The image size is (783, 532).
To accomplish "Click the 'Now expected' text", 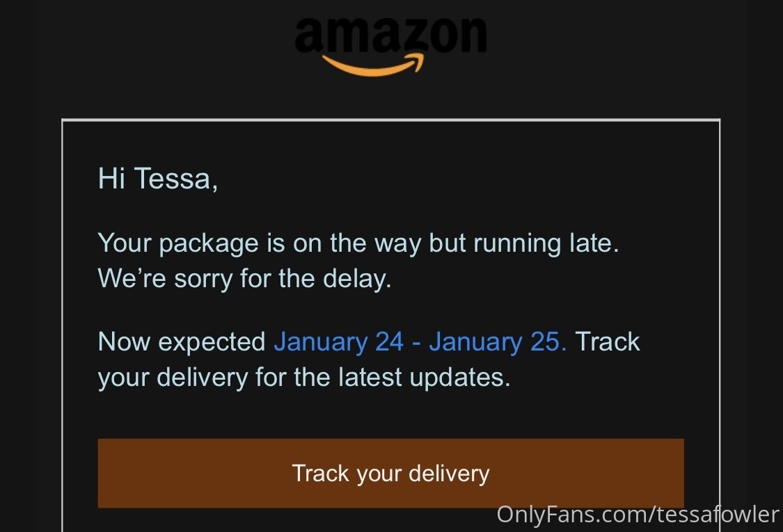I will click(182, 342).
